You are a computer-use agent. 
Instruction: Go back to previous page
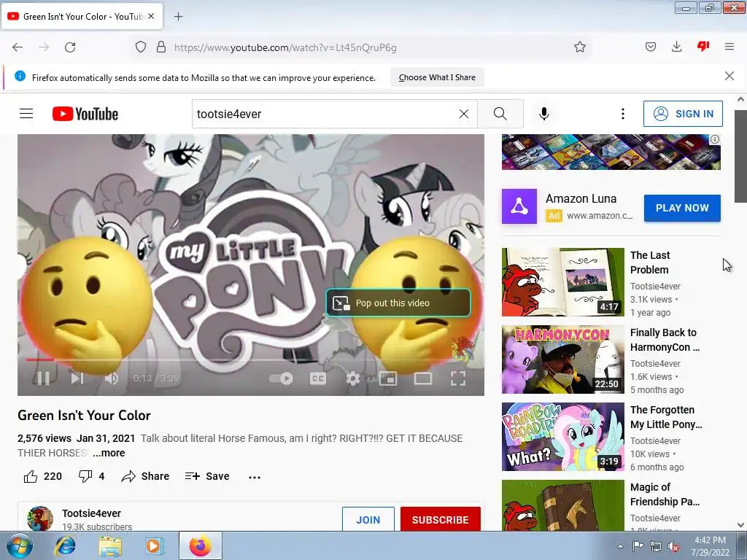tap(18, 47)
